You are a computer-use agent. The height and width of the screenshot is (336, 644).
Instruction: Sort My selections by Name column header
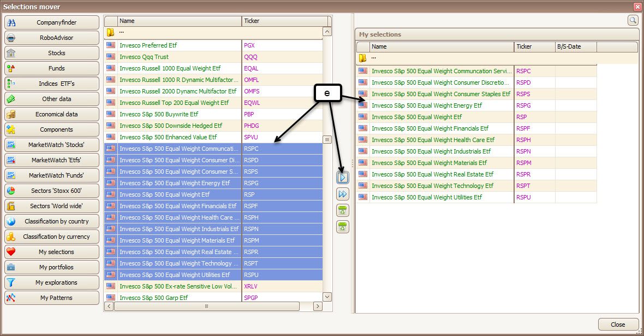[442, 47]
